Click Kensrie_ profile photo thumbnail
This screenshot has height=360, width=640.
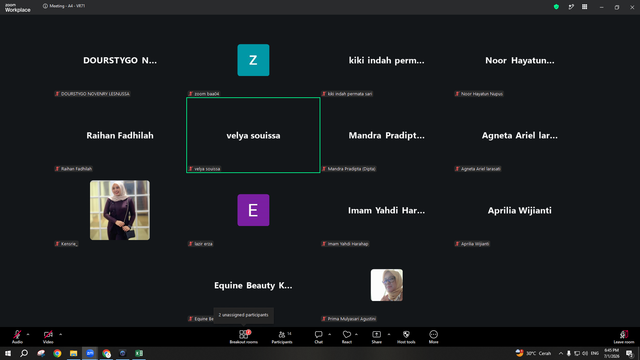pos(120,210)
